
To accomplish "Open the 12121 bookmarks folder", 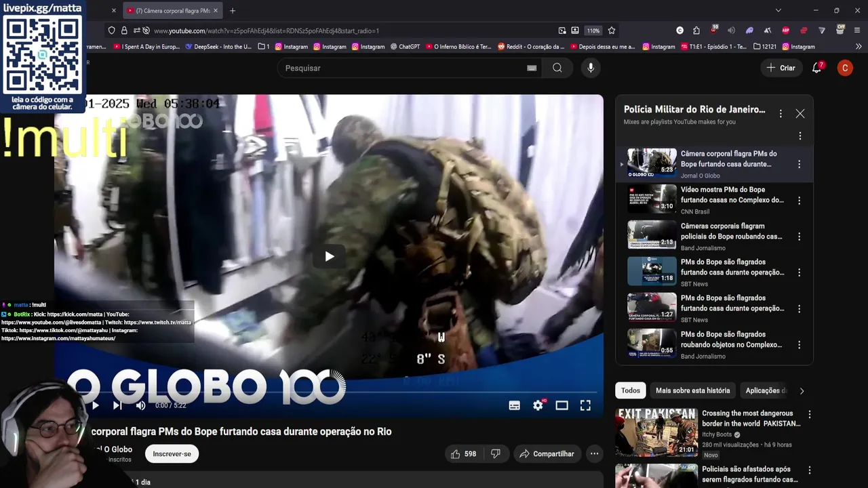I will [x=764, y=47].
